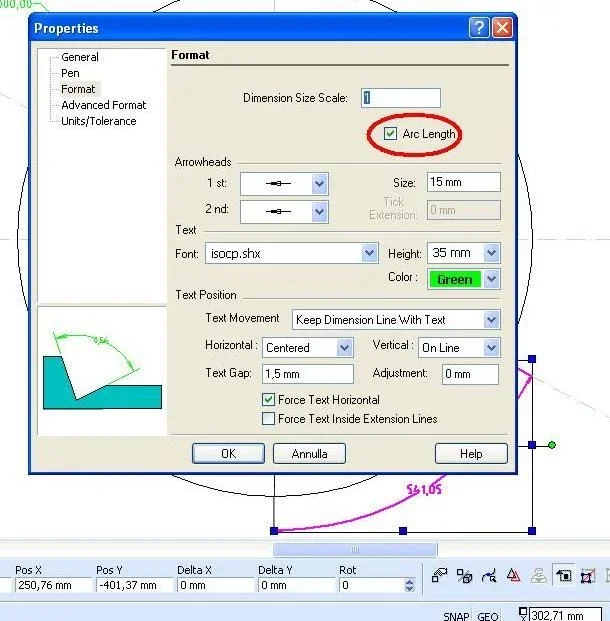Click the OK button
The height and width of the screenshot is (621, 610).
pyautogui.click(x=228, y=453)
